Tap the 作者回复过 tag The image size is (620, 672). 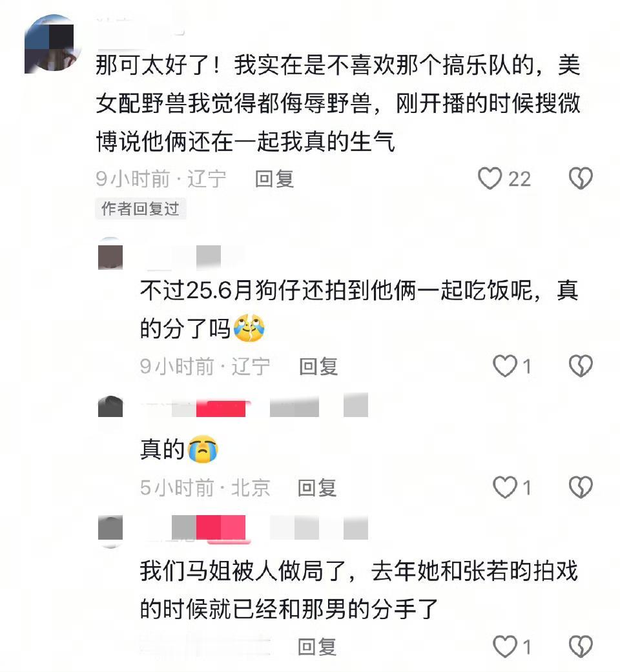pyautogui.click(x=140, y=209)
